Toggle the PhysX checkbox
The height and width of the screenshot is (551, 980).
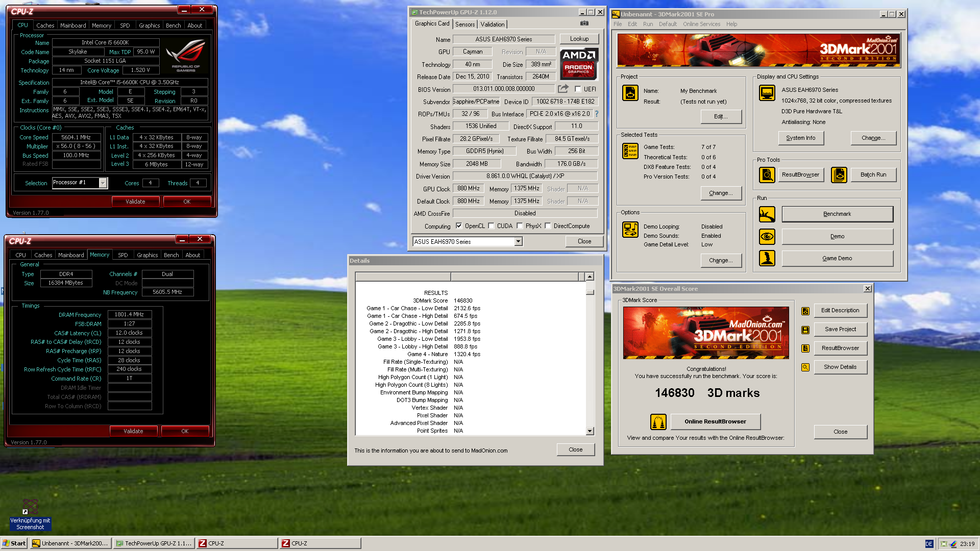(520, 226)
